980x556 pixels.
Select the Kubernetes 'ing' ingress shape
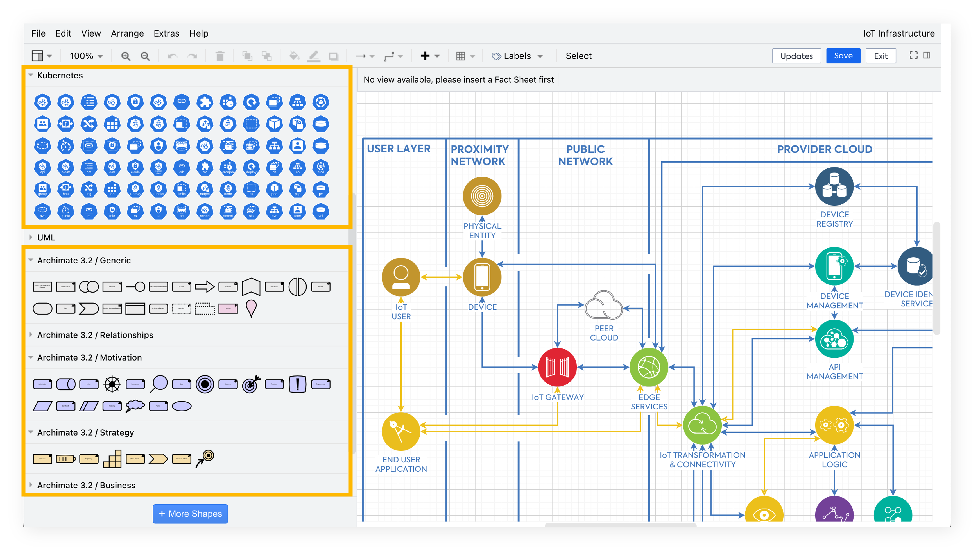click(89, 190)
